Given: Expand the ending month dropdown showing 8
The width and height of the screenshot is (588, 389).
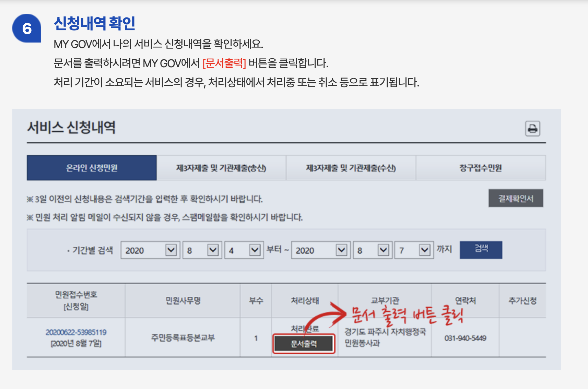Looking at the screenshot, I should pyautogui.click(x=372, y=250).
